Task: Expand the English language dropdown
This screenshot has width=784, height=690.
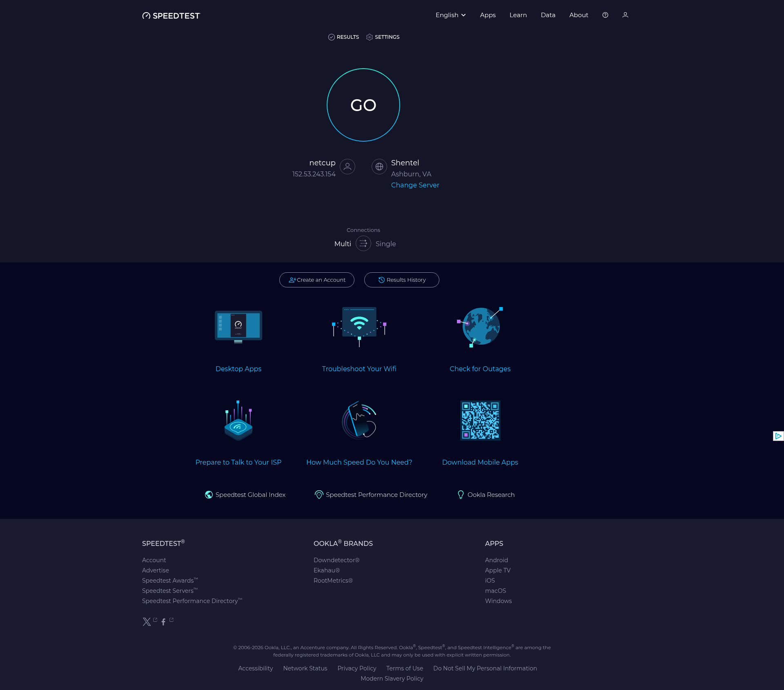Action: coord(451,15)
